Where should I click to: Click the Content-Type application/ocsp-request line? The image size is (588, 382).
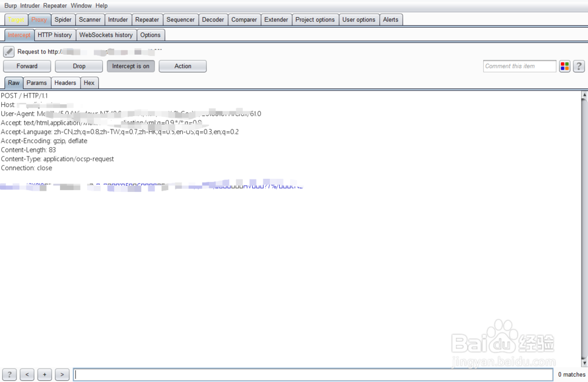pyautogui.click(x=58, y=159)
